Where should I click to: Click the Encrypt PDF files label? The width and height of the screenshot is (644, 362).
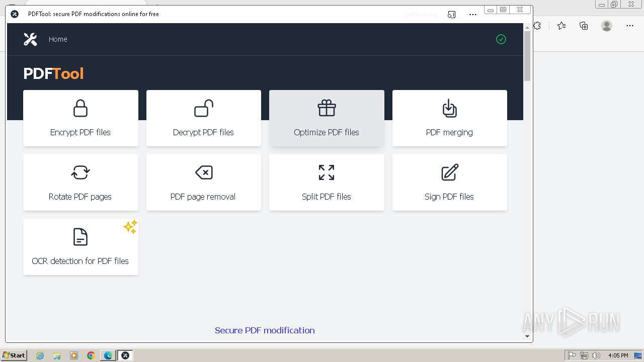tap(80, 132)
